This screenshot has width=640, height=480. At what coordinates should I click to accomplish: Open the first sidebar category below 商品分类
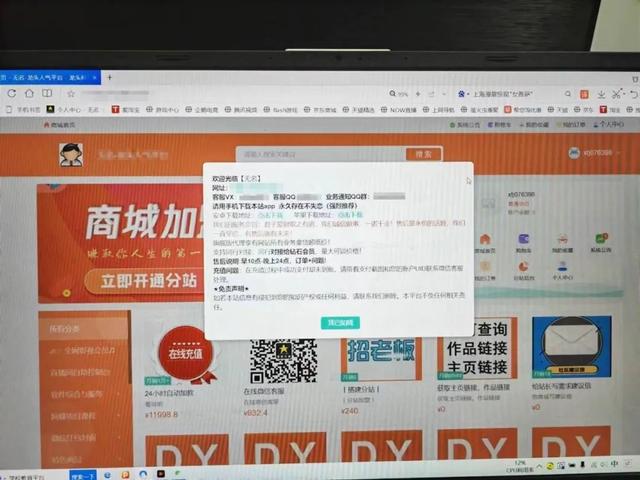pos(84,351)
